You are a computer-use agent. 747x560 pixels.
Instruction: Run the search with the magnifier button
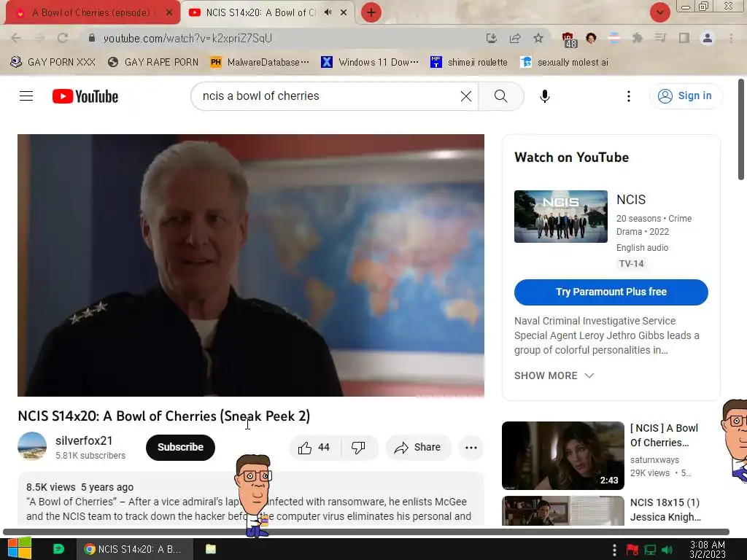click(500, 96)
